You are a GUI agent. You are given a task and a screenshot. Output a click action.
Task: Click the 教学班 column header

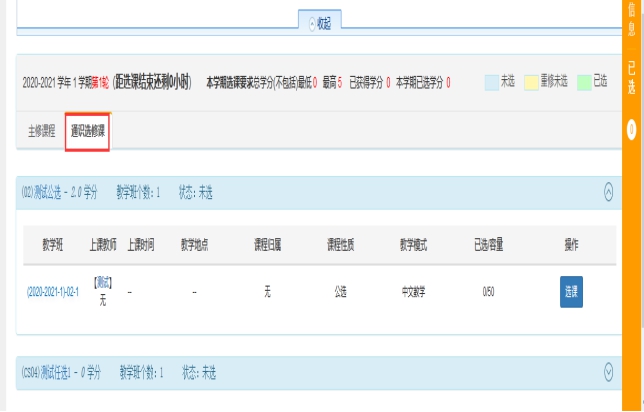pyautogui.click(x=53, y=245)
